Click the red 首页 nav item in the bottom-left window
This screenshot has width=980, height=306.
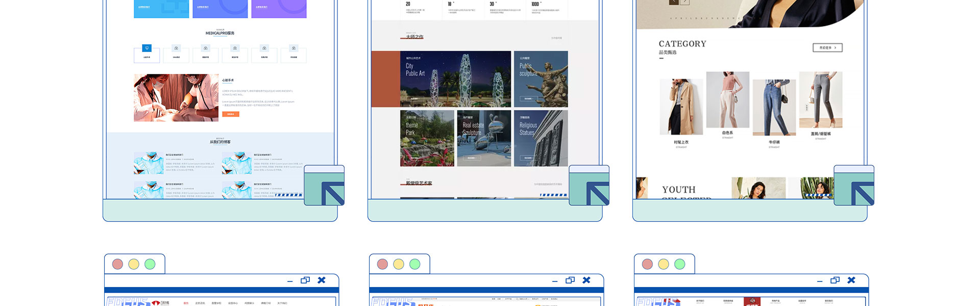(x=186, y=303)
